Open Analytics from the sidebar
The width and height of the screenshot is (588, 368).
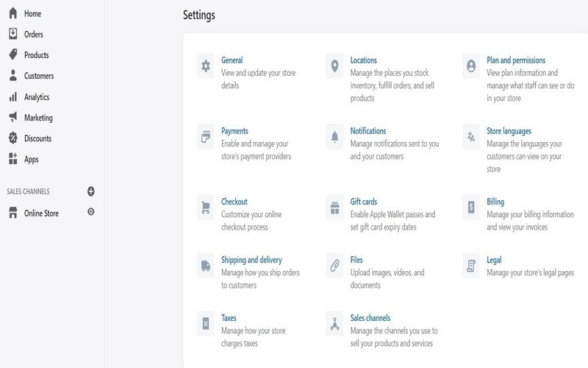coord(36,97)
